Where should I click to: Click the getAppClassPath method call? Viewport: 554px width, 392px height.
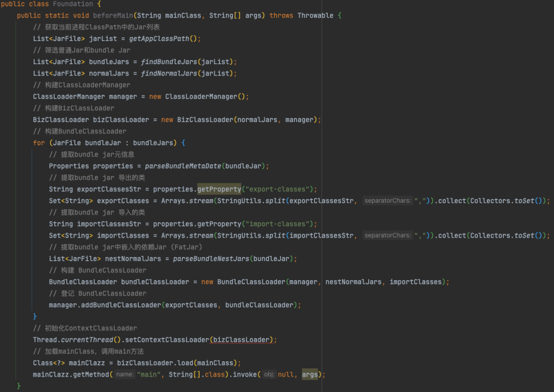click(x=159, y=39)
